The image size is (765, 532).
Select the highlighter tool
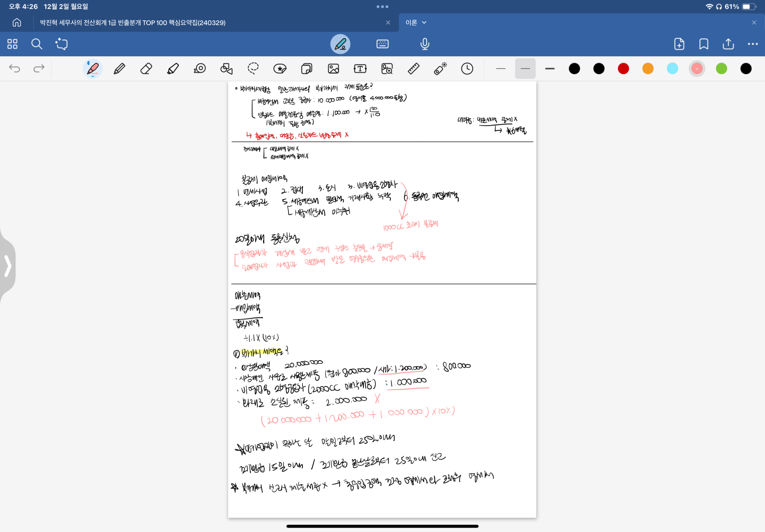tap(173, 69)
